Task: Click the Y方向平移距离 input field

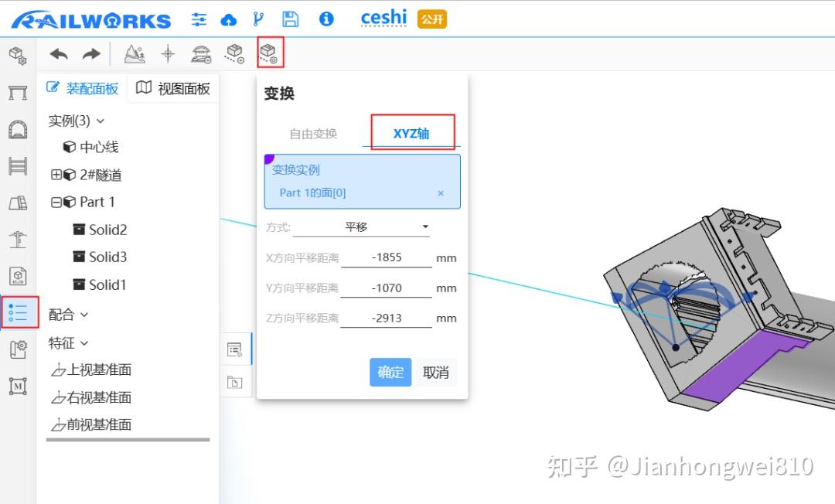Action: coord(387,288)
